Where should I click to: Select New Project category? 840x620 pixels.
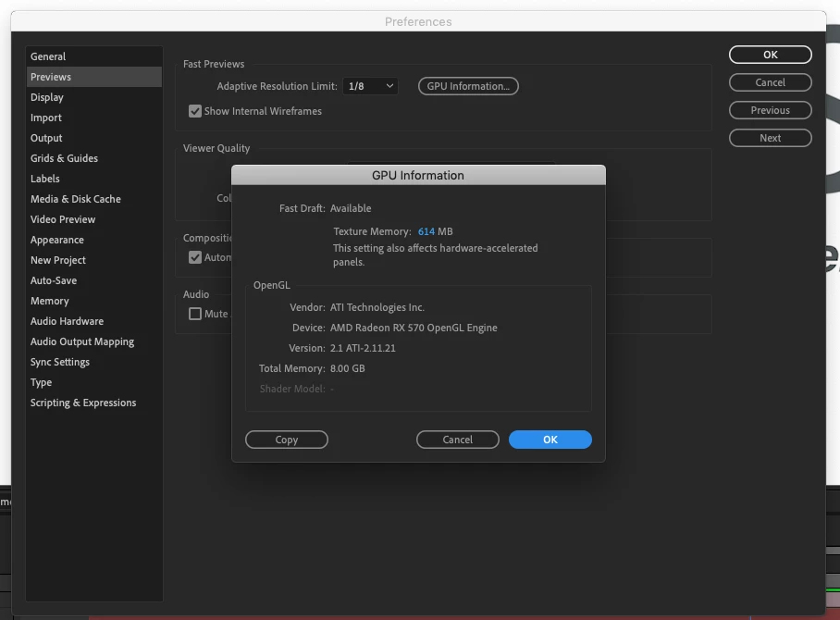pyautogui.click(x=93, y=260)
